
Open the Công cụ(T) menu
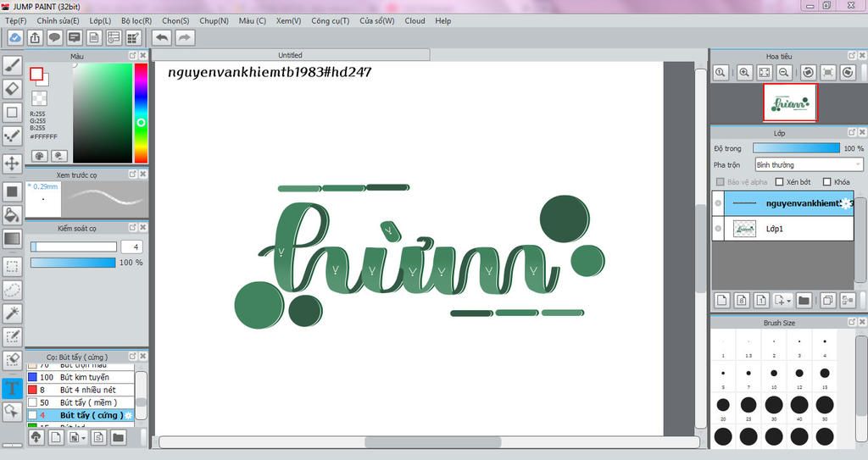(x=330, y=20)
